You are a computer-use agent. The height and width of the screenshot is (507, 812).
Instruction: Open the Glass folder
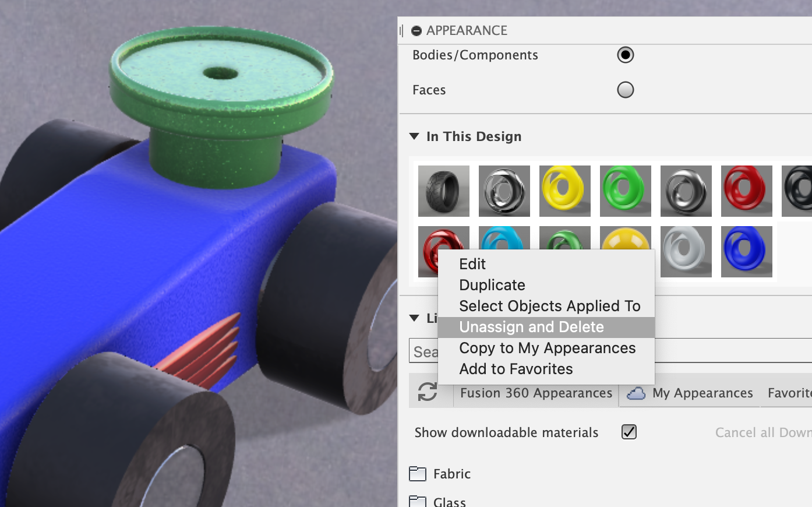click(437, 501)
